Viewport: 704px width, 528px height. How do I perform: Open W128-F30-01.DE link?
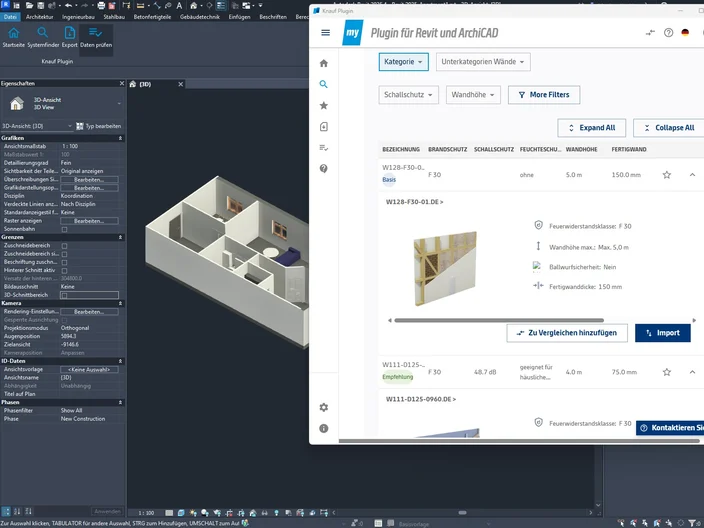(414, 202)
